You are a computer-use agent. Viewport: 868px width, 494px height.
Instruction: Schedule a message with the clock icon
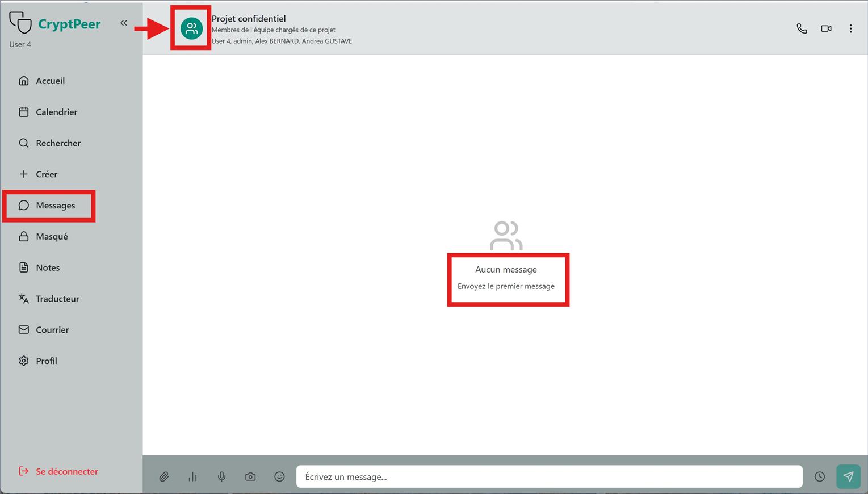(x=820, y=476)
